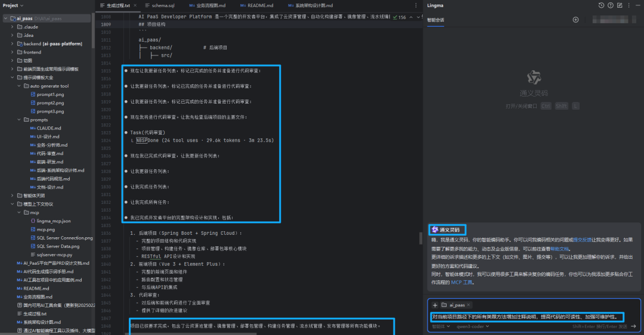Click the 通义灵码 avatar logo in chat message
Screen dimensions: 644x335
pyautogui.click(x=435, y=230)
